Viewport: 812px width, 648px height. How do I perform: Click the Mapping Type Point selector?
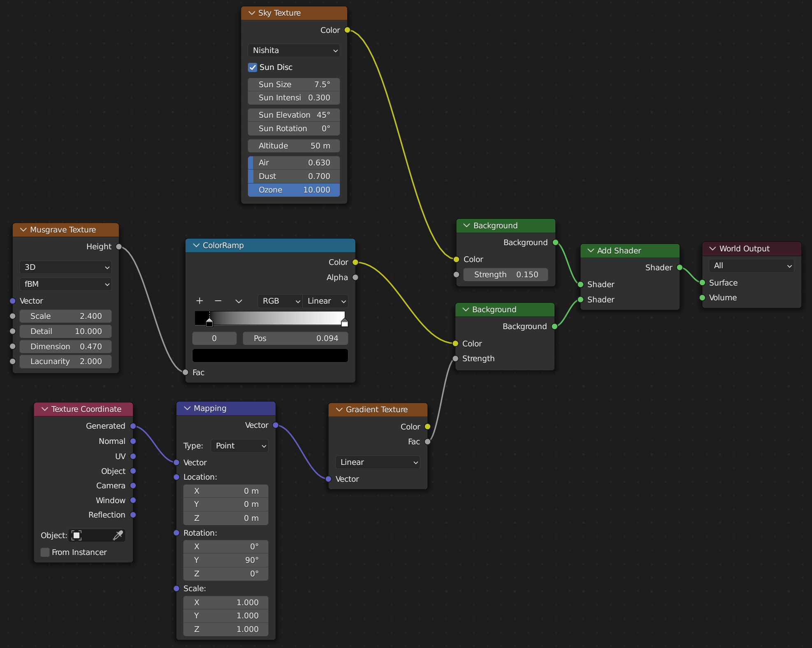pyautogui.click(x=239, y=446)
